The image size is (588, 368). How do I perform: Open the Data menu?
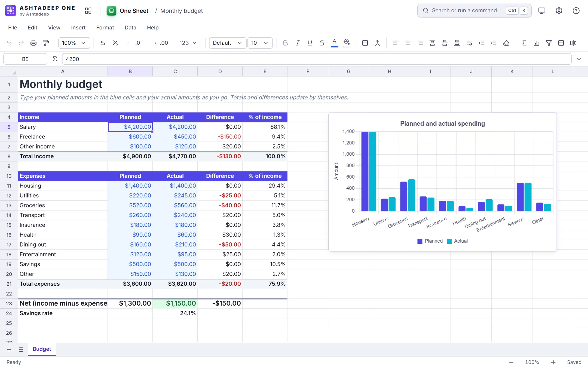130,28
